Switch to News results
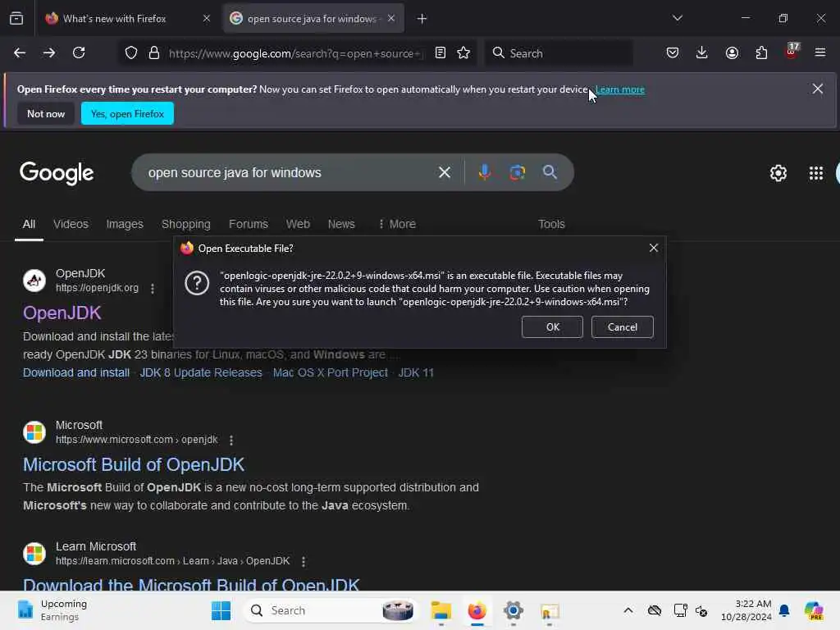Screen dimensions: 840x630 click(x=341, y=224)
